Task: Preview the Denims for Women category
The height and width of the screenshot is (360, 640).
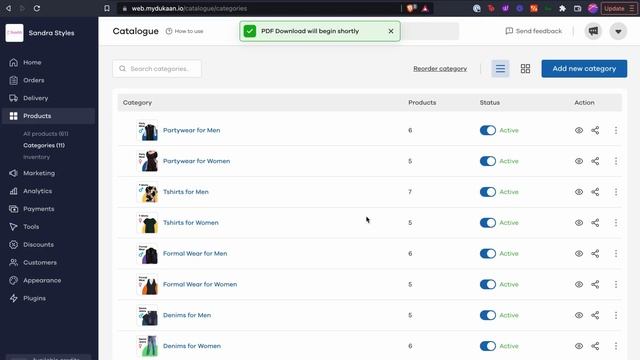Action: [579, 346]
